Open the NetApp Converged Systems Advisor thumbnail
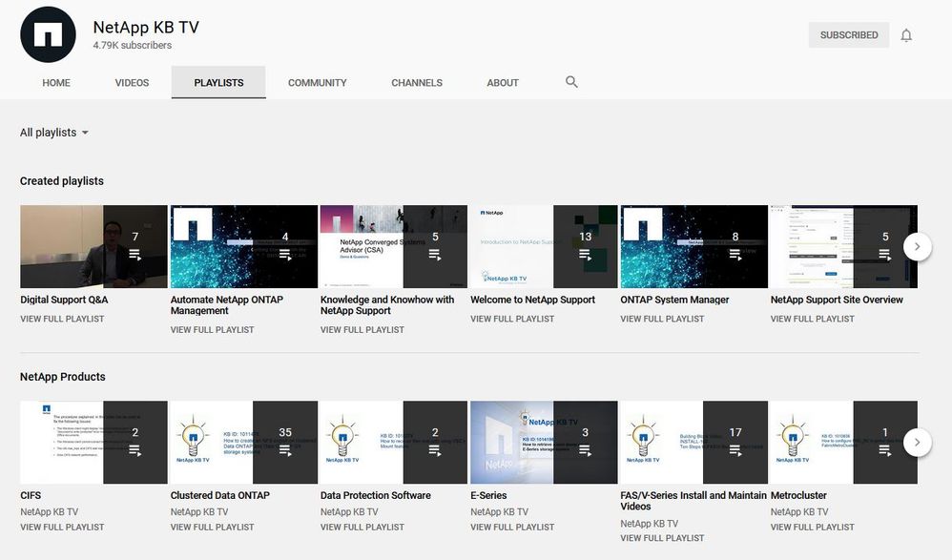This screenshot has height=560, width=952. coord(394,246)
